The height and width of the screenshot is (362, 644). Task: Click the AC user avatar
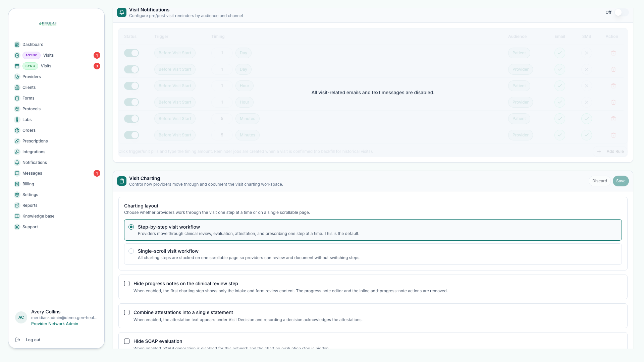pos(21,317)
